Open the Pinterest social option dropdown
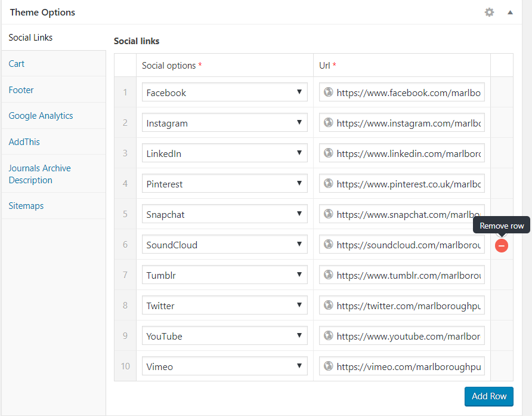The image size is (532, 416). pos(225,183)
